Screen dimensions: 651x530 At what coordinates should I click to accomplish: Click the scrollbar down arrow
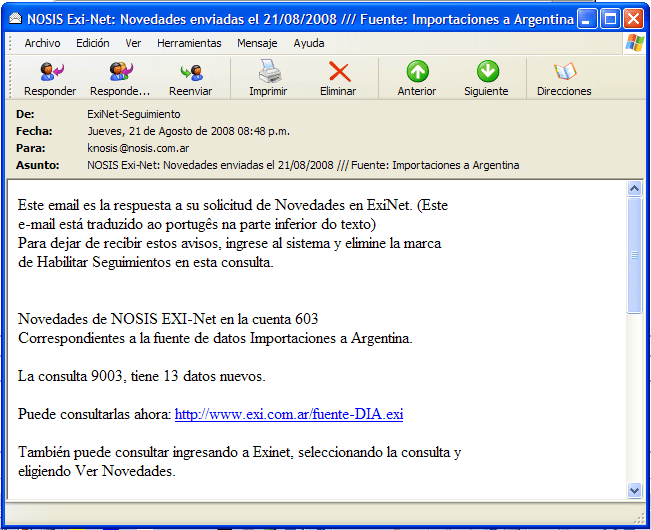(634, 490)
